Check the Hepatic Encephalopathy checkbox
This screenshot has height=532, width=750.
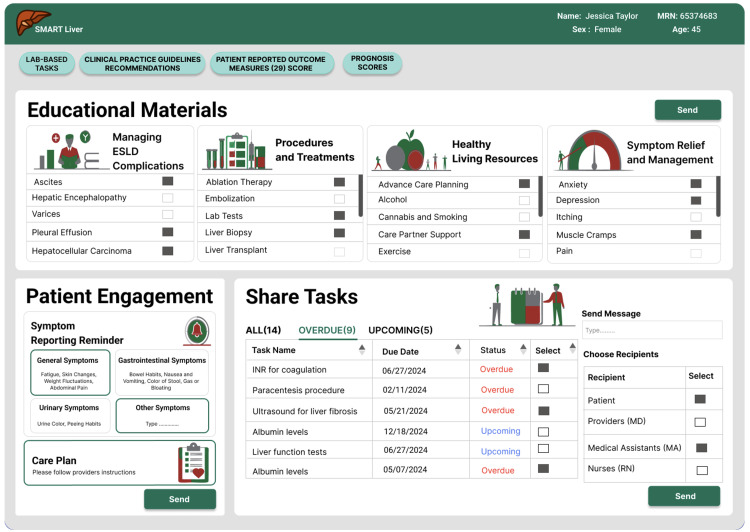pos(167,198)
